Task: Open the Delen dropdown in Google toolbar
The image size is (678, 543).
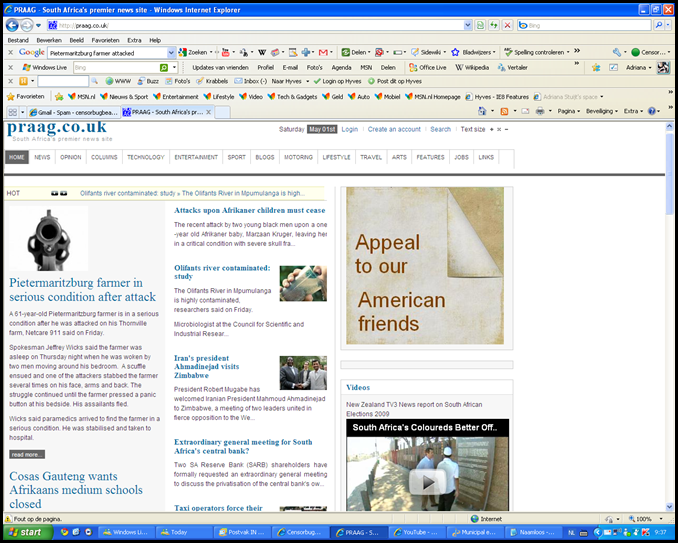Action: click(369, 53)
